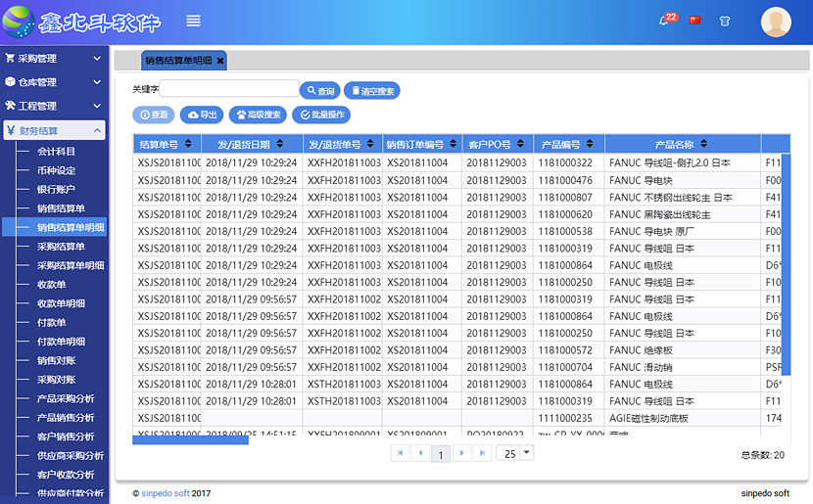Sort by 产品编号 column arrows
The image size is (813, 504).
[x=591, y=144]
